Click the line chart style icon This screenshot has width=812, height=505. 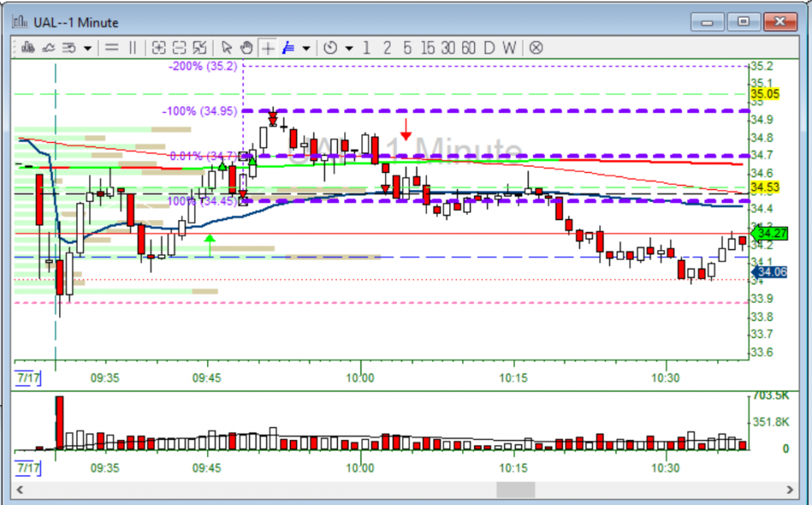pos(48,48)
